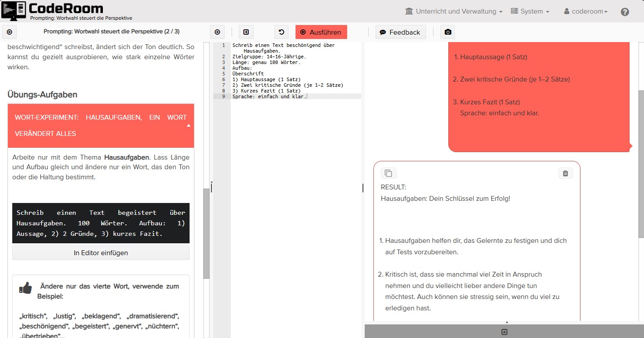
Task: Go to the next lesson page arrow
Action: point(217,32)
